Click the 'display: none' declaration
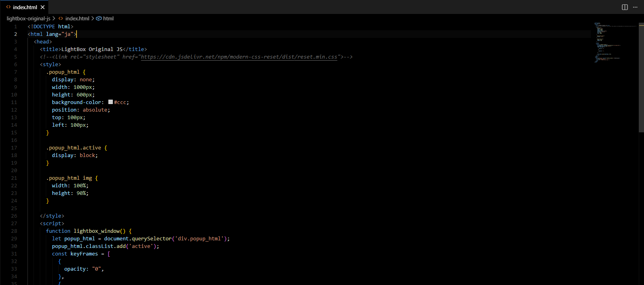 pyautogui.click(x=73, y=80)
